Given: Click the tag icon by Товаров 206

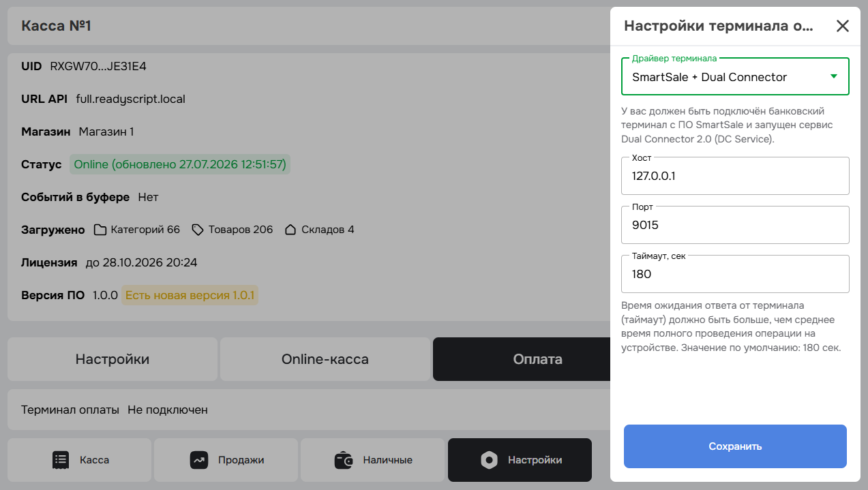Looking at the screenshot, I should [198, 230].
